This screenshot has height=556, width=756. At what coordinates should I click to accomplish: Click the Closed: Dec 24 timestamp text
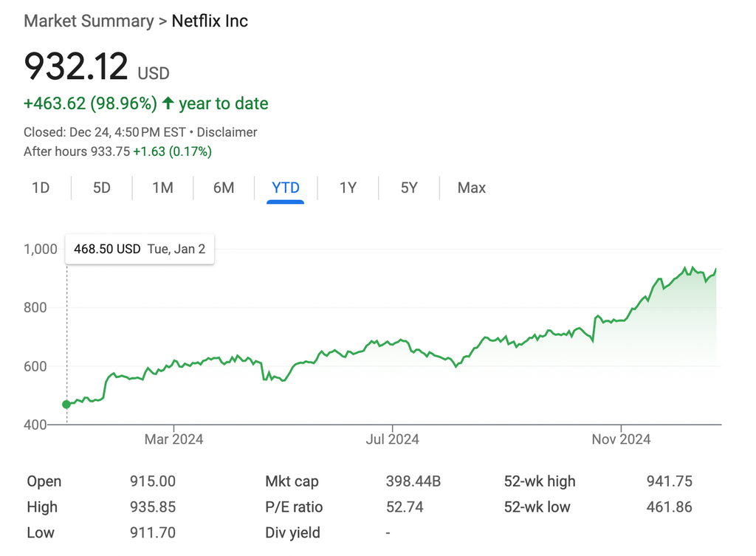(x=105, y=132)
